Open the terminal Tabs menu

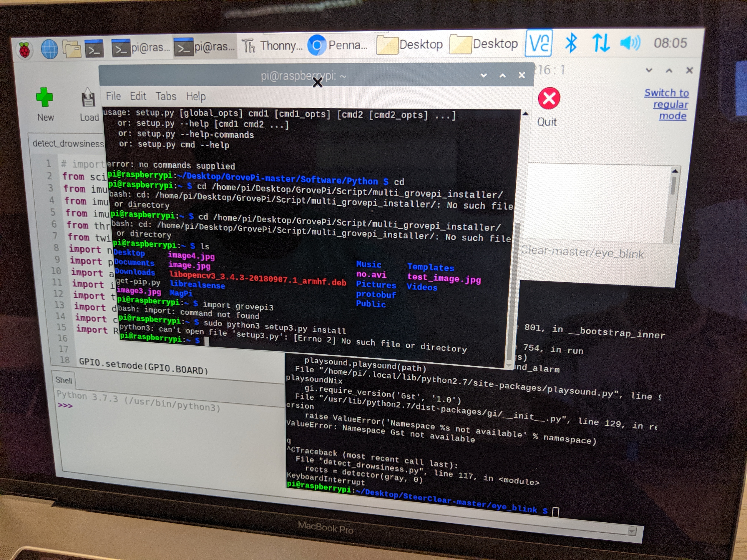pos(166,96)
